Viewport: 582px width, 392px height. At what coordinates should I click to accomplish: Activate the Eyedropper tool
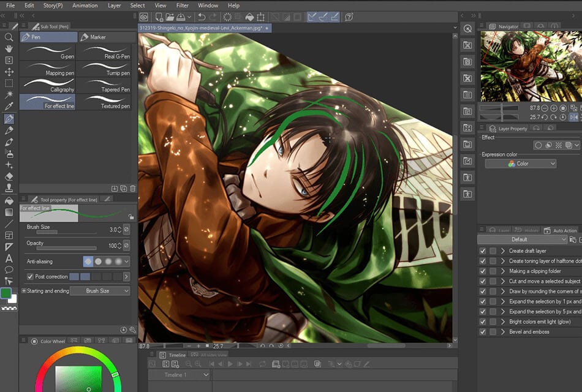click(x=9, y=106)
